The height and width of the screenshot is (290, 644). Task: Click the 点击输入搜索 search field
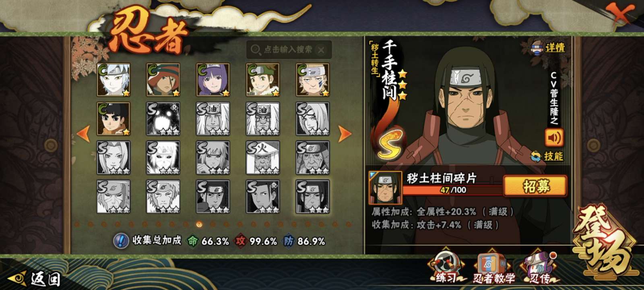289,50
